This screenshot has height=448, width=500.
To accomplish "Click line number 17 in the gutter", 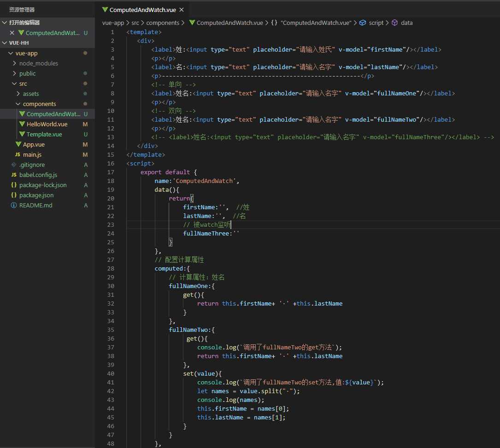I will 110,172.
